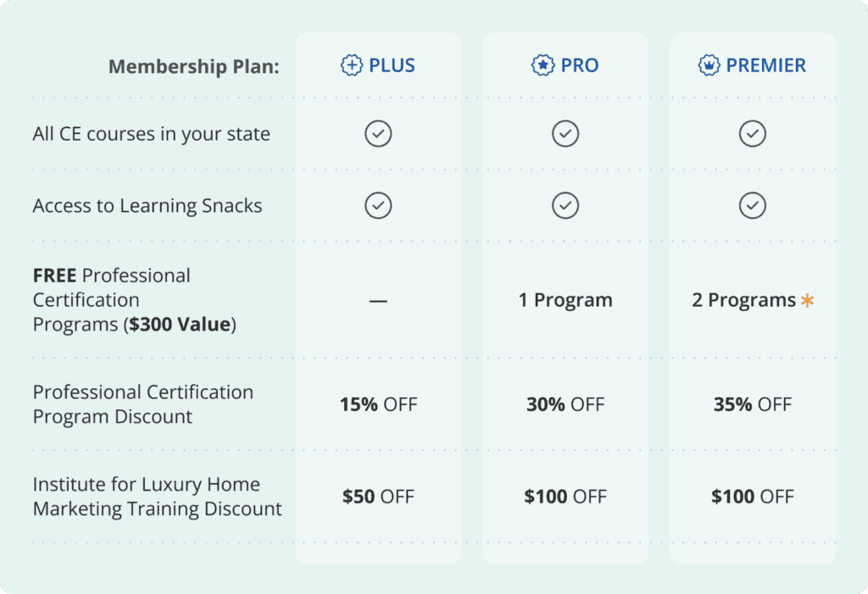Click the dash under PLUS certification row
The width and height of the screenshot is (868, 594).
click(x=378, y=301)
